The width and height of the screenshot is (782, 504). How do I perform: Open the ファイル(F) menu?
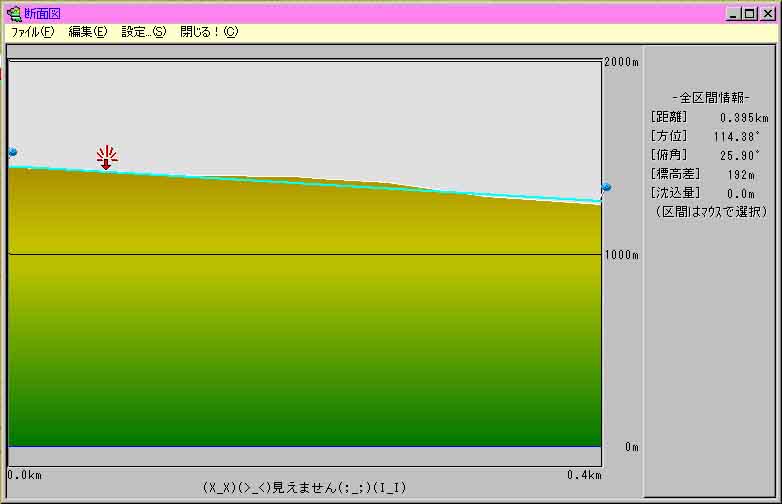(32, 32)
